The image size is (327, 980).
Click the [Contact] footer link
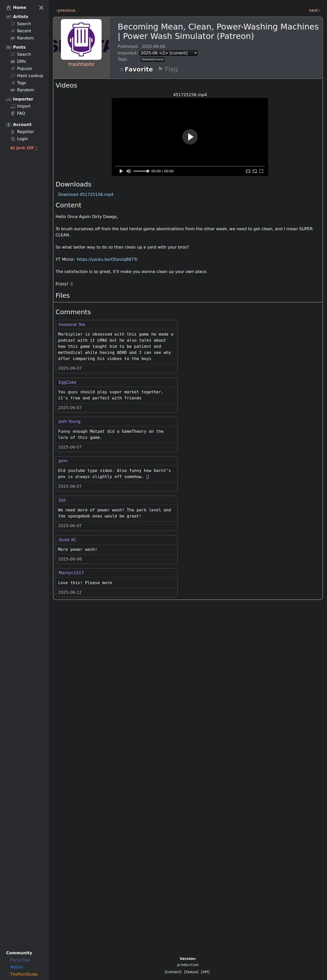tap(173, 972)
